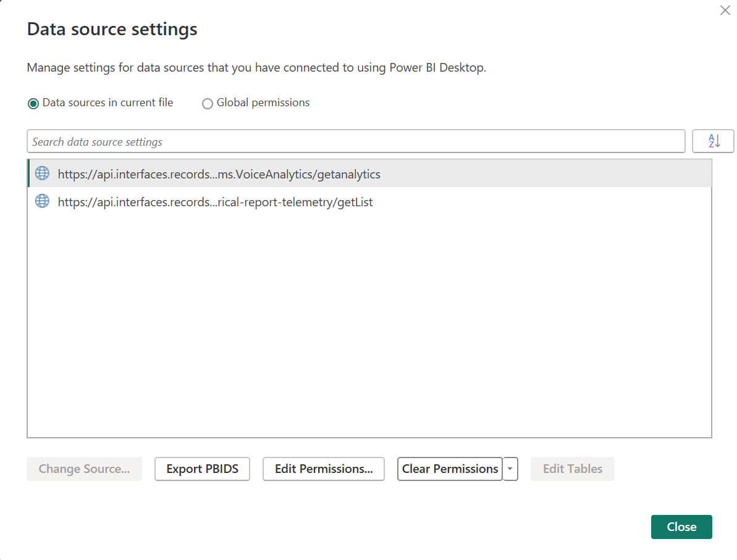Click the alphabetical sort icon

point(712,141)
